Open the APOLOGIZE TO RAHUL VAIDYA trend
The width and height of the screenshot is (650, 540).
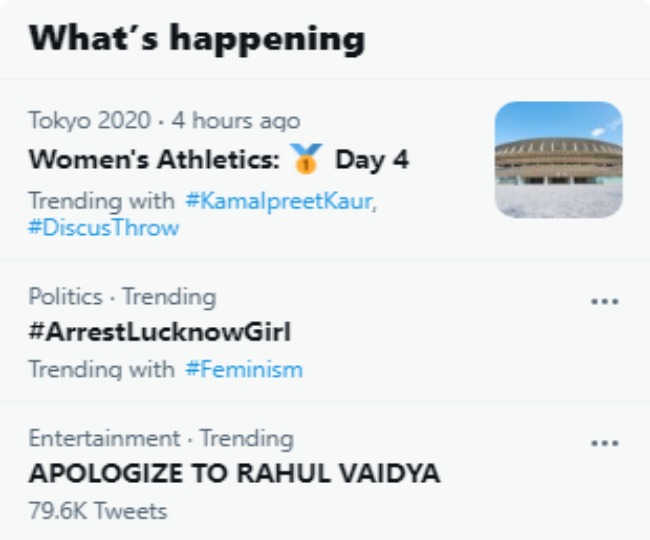click(x=235, y=473)
